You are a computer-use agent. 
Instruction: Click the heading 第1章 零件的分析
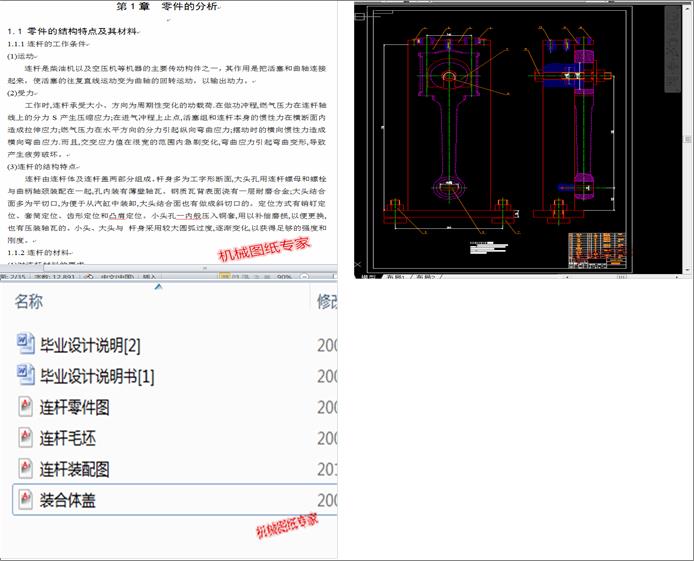click(x=169, y=6)
